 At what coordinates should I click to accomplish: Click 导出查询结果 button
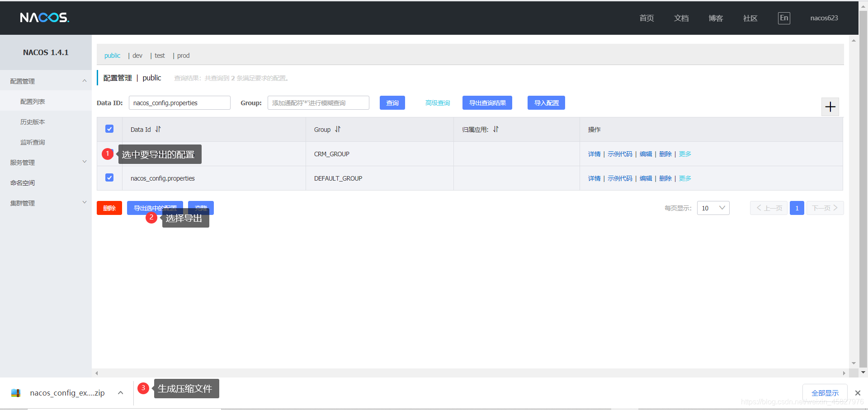pos(487,103)
